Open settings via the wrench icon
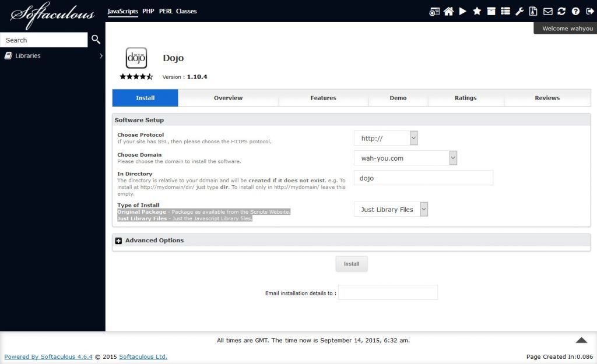Image resolution: width=597 pixels, height=364 pixels. tap(519, 11)
